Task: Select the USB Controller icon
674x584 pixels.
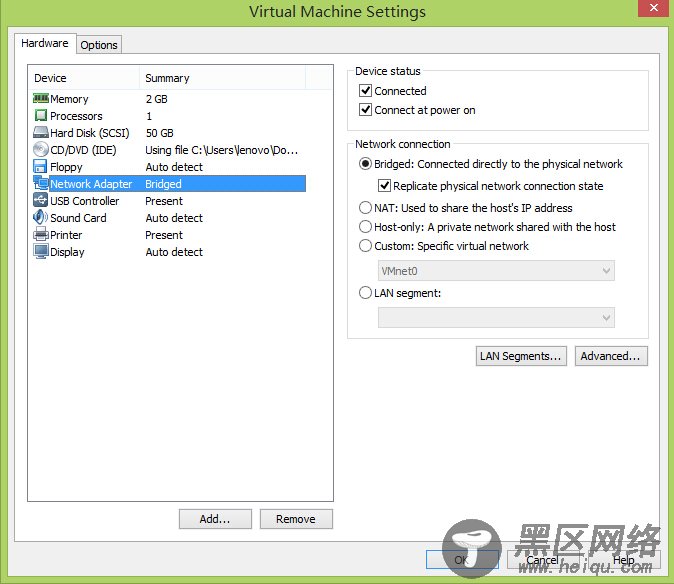Action: 40,201
